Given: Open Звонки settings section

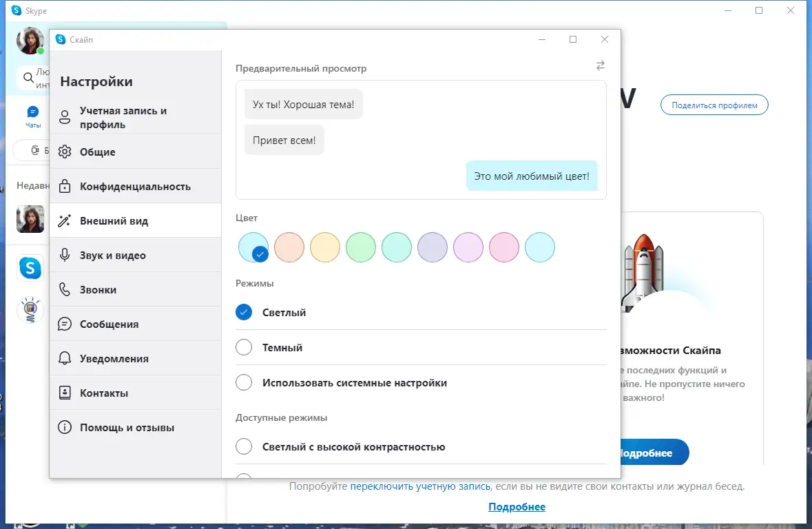Looking at the screenshot, I should [136, 289].
